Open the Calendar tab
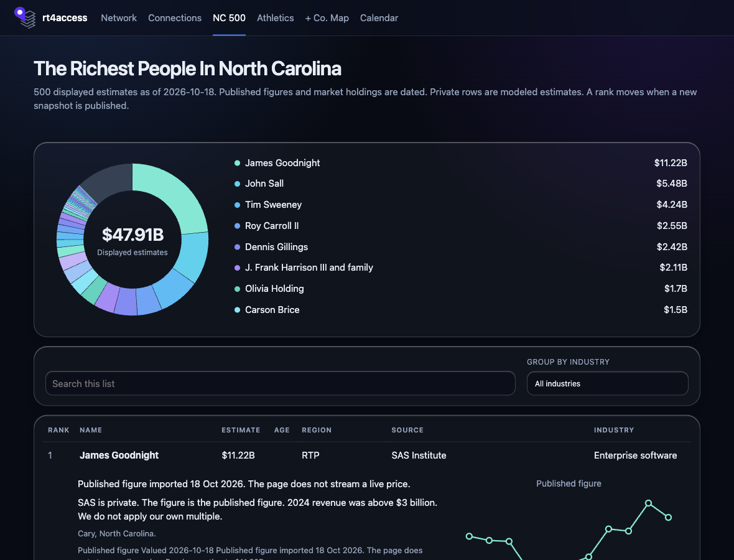Image resolution: width=734 pixels, height=560 pixels. tap(379, 18)
